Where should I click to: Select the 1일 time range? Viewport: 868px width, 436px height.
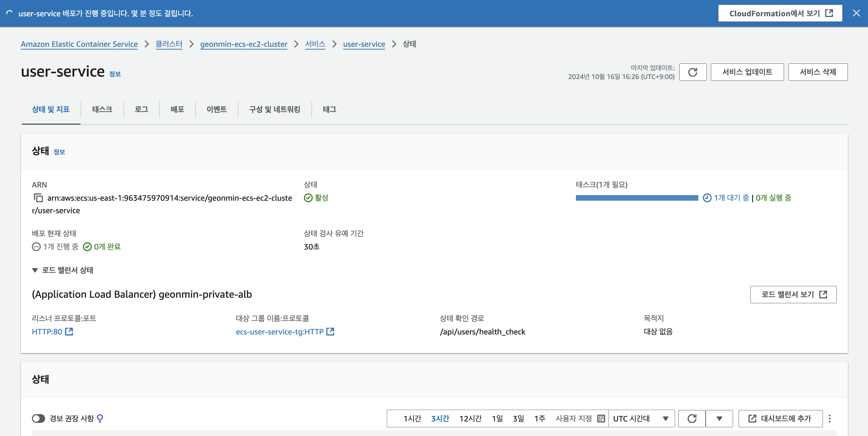click(497, 419)
